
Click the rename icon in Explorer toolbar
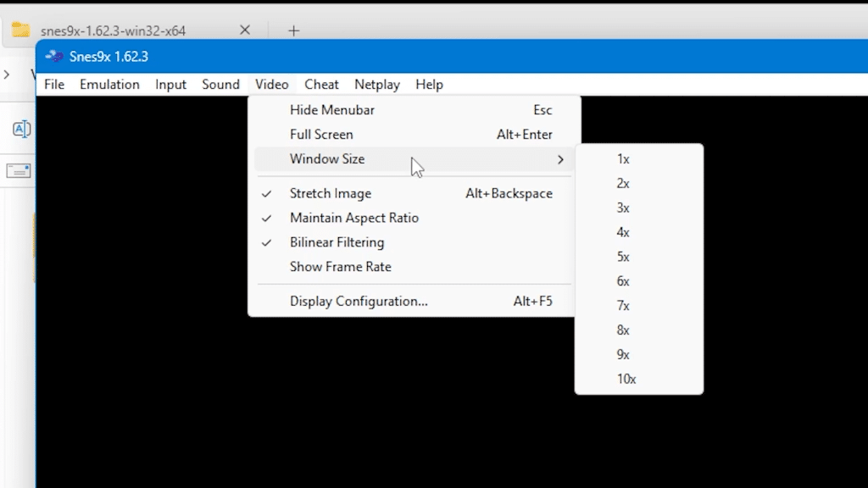[x=21, y=129]
